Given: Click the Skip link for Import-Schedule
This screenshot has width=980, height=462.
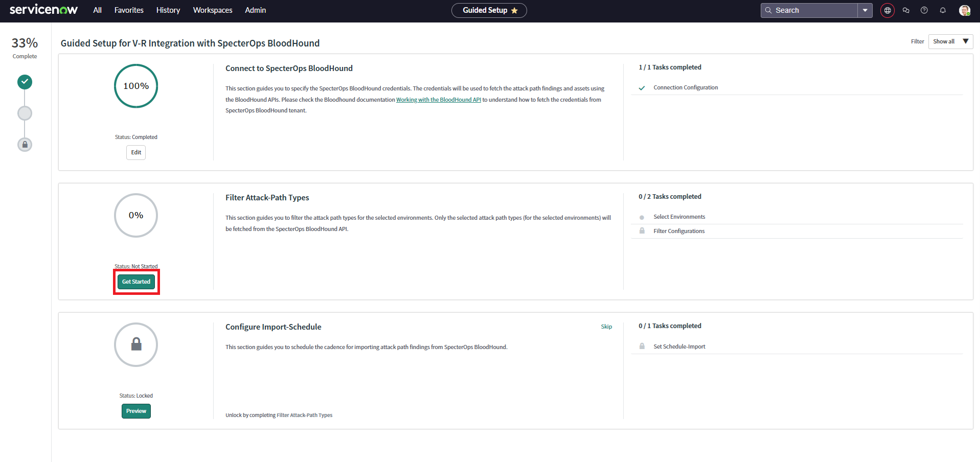Looking at the screenshot, I should click(x=606, y=327).
